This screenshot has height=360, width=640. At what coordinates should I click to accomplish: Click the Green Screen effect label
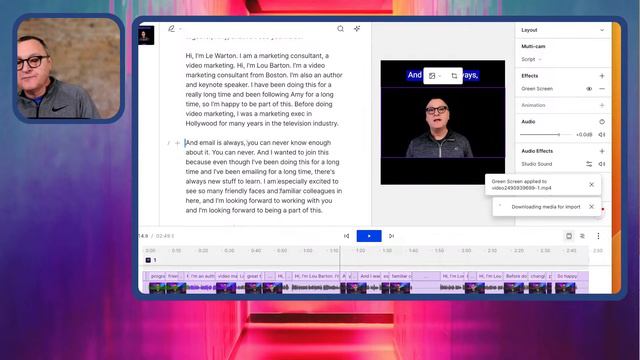(x=537, y=89)
